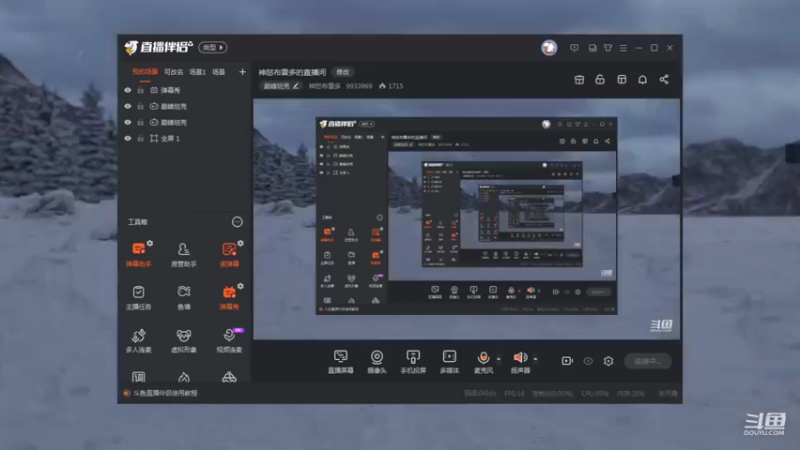Click the 神怒布雷多的直播间 room title
The width and height of the screenshot is (800, 450).
pyautogui.click(x=292, y=72)
